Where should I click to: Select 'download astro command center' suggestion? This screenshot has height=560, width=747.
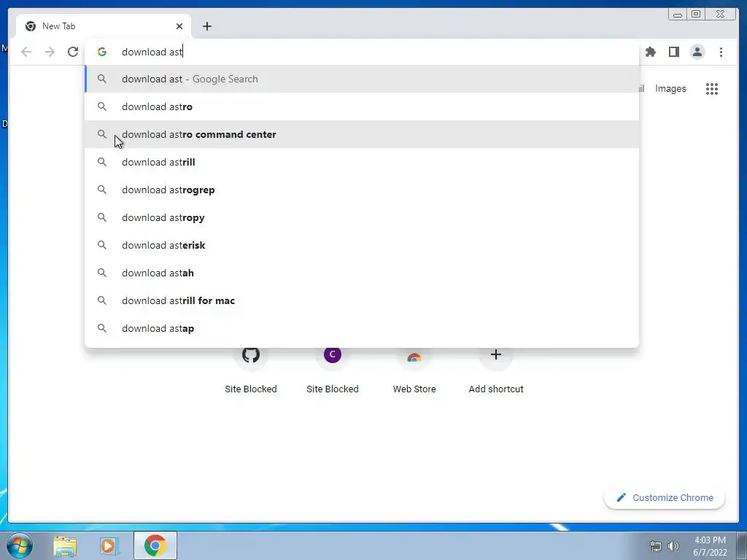(x=362, y=134)
